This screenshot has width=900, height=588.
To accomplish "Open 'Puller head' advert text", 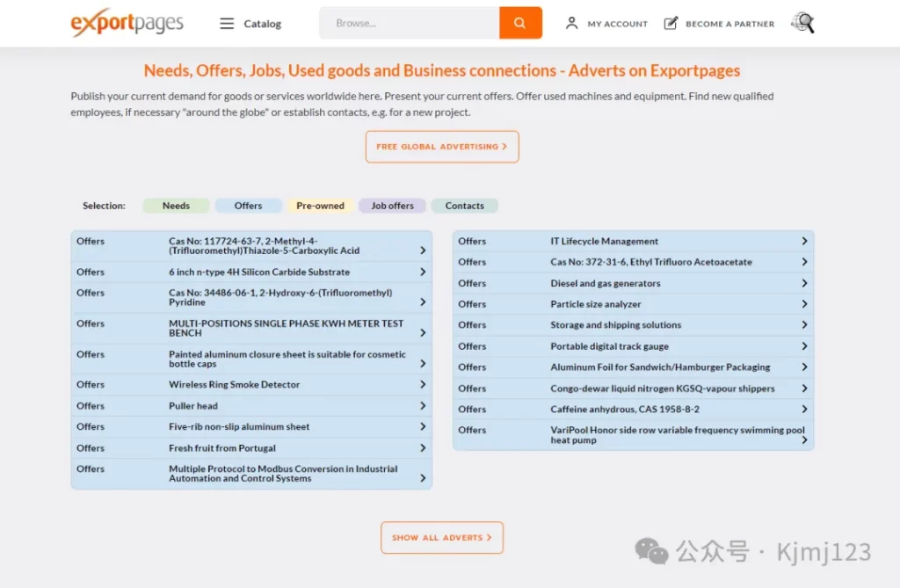I will point(192,405).
